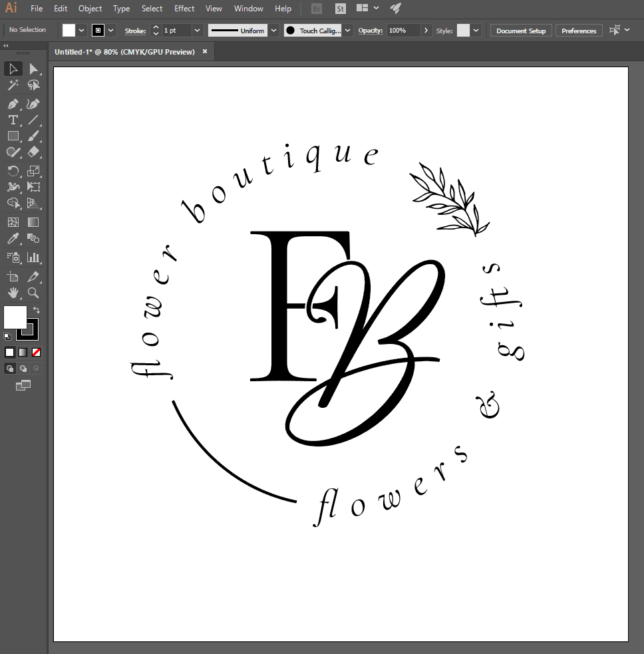Go to Adobe Bridge (Br)
This screenshot has height=654, width=644.
317,9
